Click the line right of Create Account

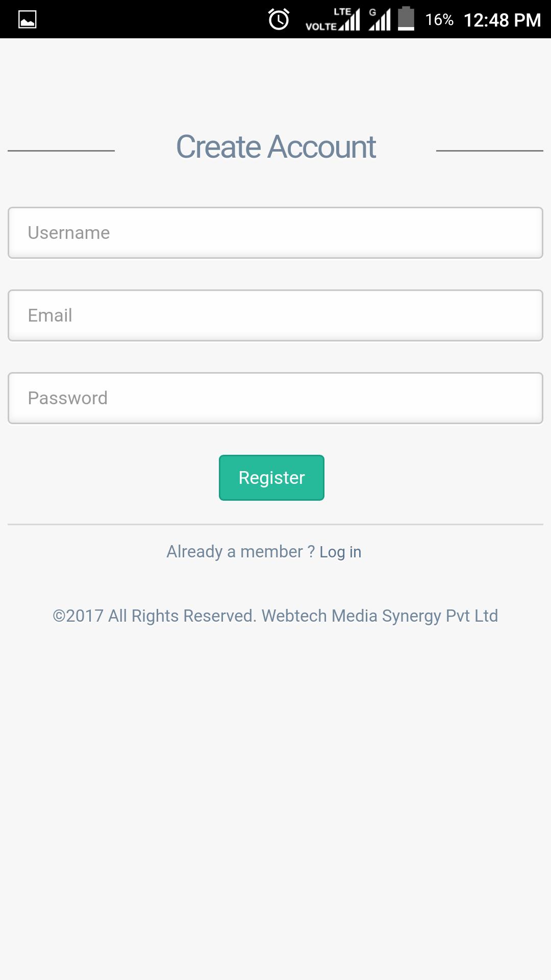(490, 151)
